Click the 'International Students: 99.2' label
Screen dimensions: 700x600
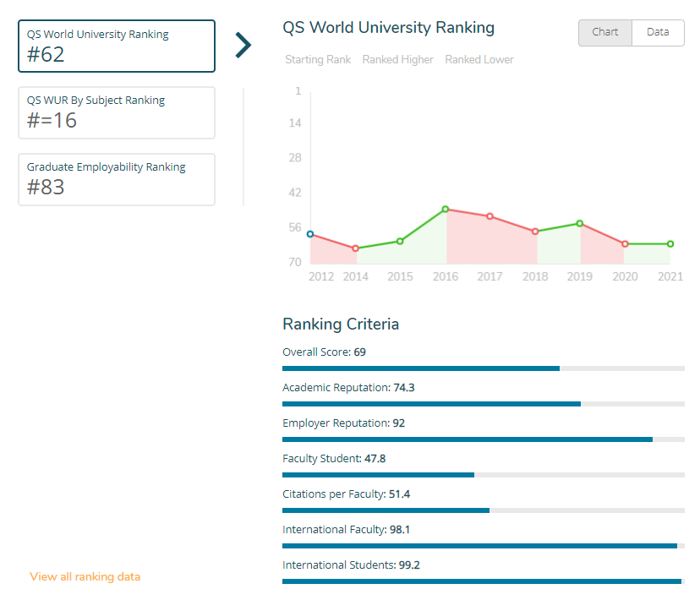click(x=351, y=565)
